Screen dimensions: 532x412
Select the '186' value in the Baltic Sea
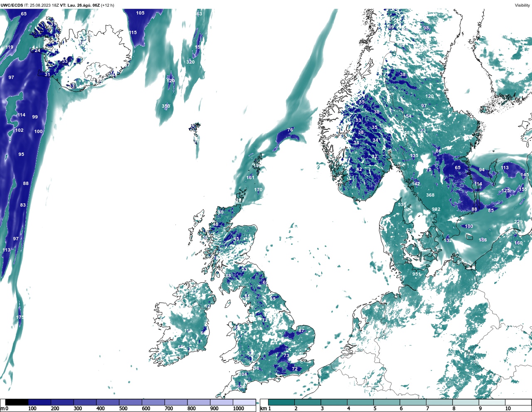point(483,240)
